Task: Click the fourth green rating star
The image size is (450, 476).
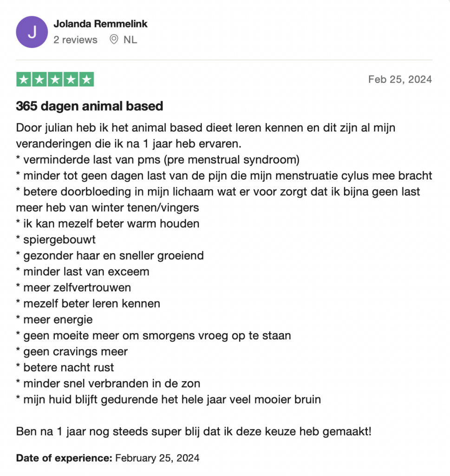Action: click(71, 79)
